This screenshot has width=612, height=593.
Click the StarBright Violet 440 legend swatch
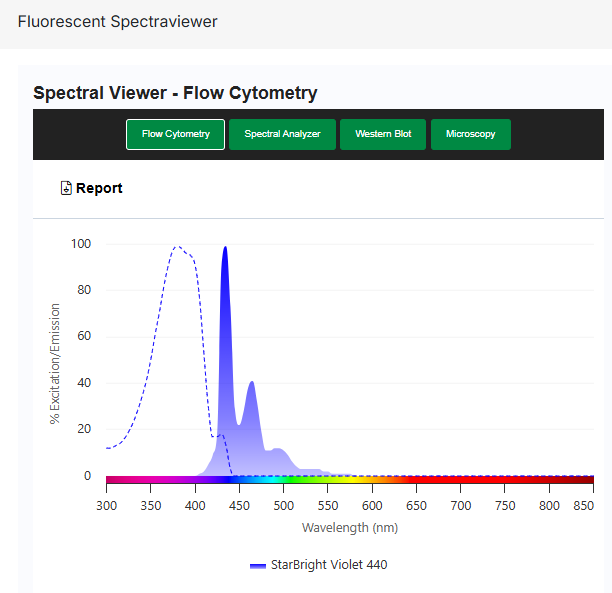(258, 565)
